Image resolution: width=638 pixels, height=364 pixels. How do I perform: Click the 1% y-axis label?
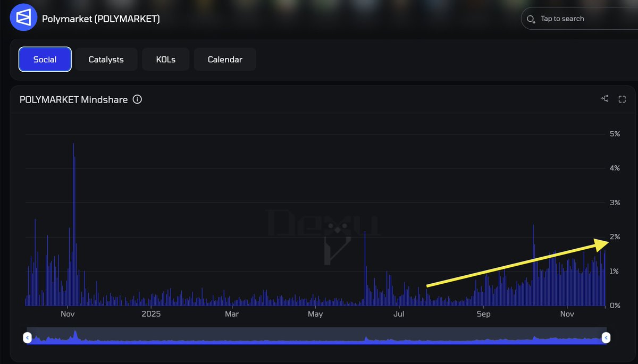[x=615, y=271]
